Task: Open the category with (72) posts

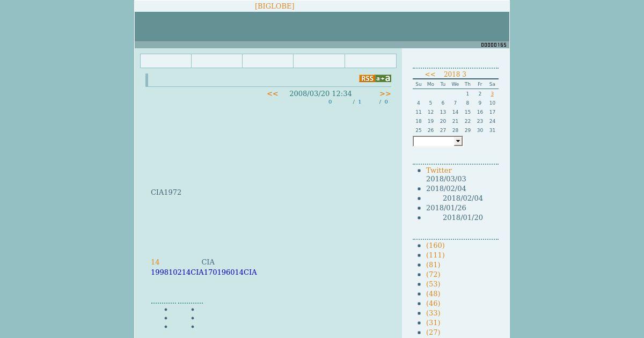Action: click(433, 275)
